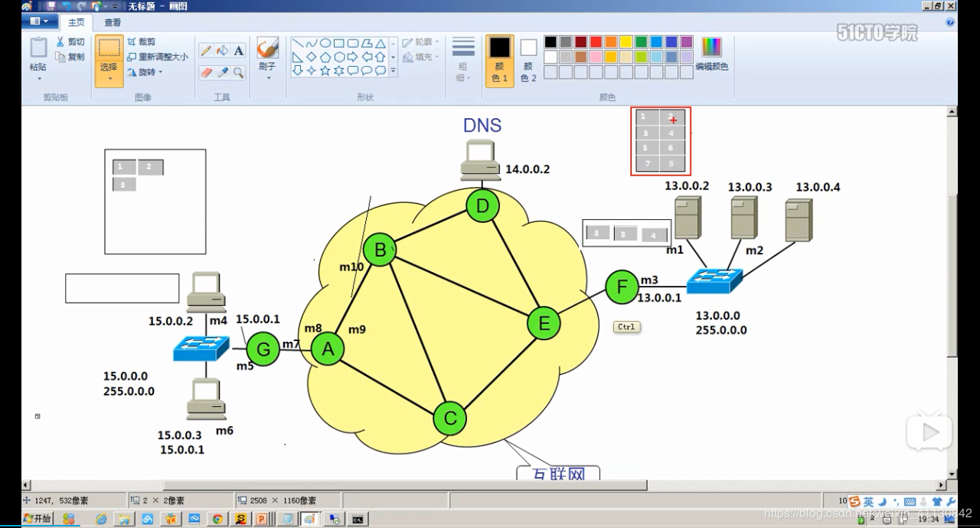Choose the Rounded rectangle shape
Screen dimensions: 980x528
click(352, 44)
